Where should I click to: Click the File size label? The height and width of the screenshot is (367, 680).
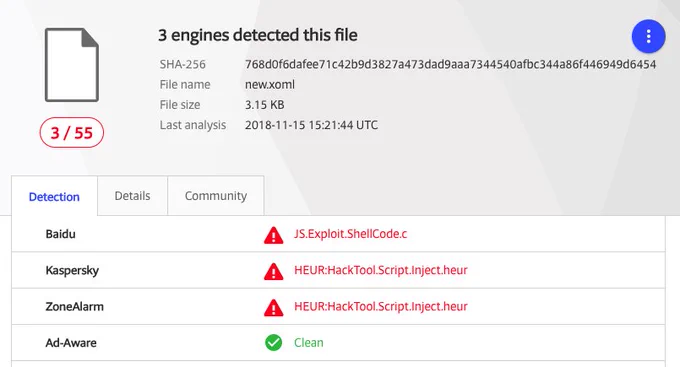(x=180, y=105)
